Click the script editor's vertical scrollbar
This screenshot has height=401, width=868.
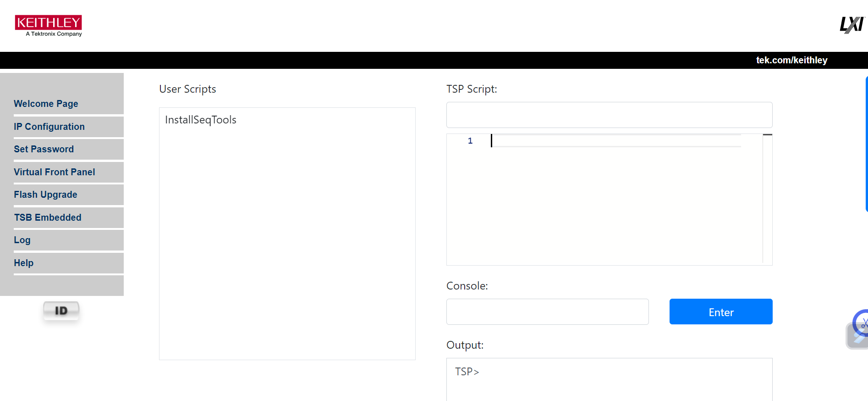coord(767,197)
